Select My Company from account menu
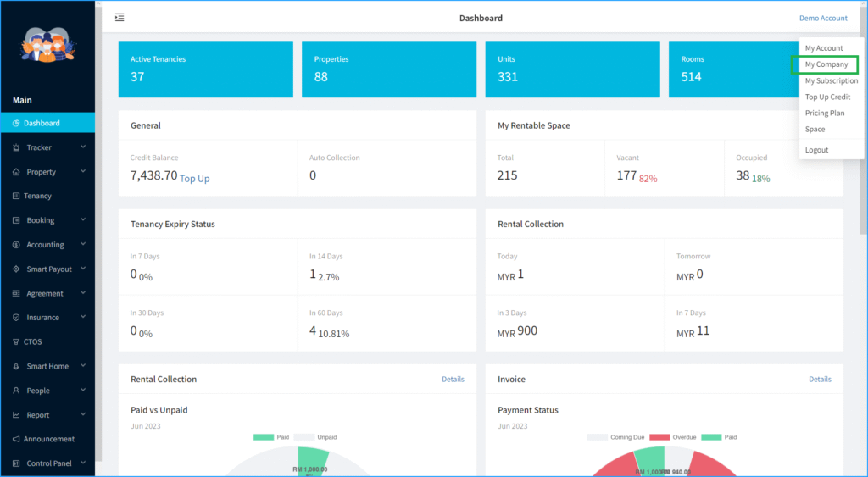 (826, 64)
